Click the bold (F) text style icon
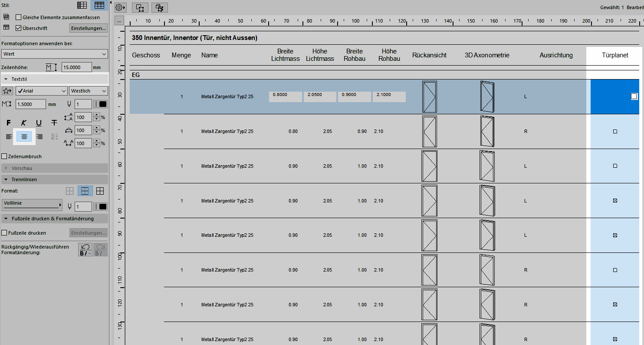 (9, 123)
